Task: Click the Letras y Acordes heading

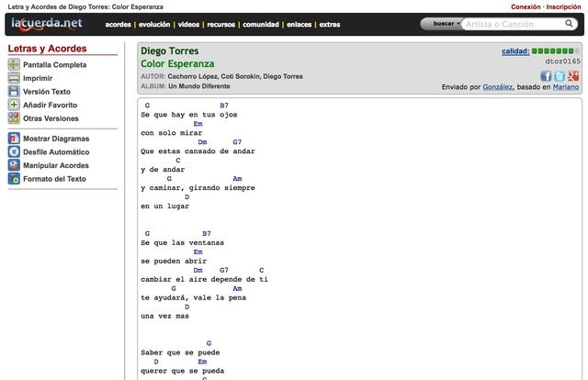Action: click(47, 49)
